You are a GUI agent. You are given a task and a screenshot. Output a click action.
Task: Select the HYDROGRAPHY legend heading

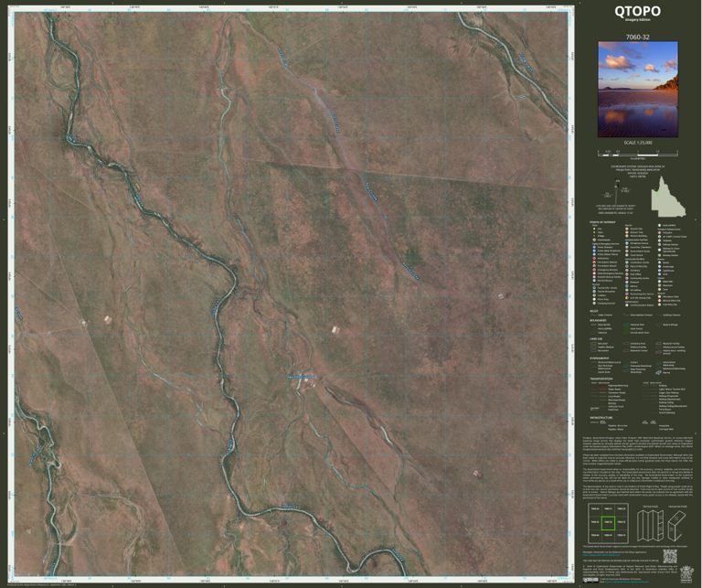[599, 358]
